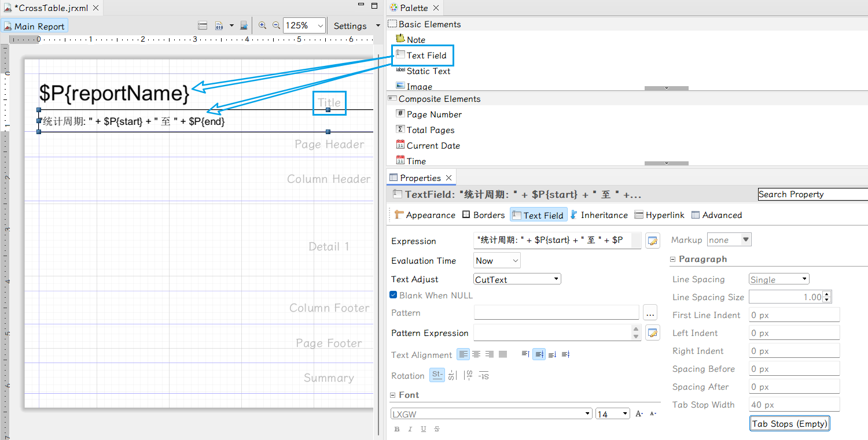
Task: Select the $P{reportName} text field on canvas
Action: [x=114, y=93]
